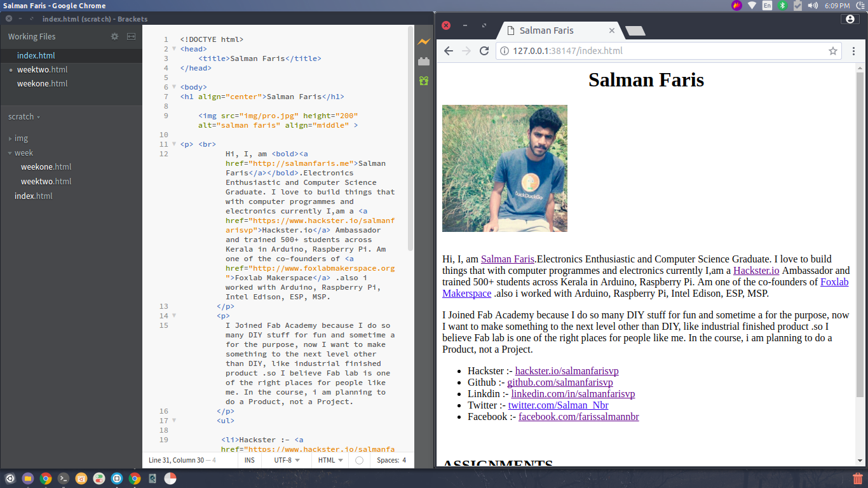The height and width of the screenshot is (488, 868).
Task: Open the volume sound indicator
Action: [x=812, y=5]
